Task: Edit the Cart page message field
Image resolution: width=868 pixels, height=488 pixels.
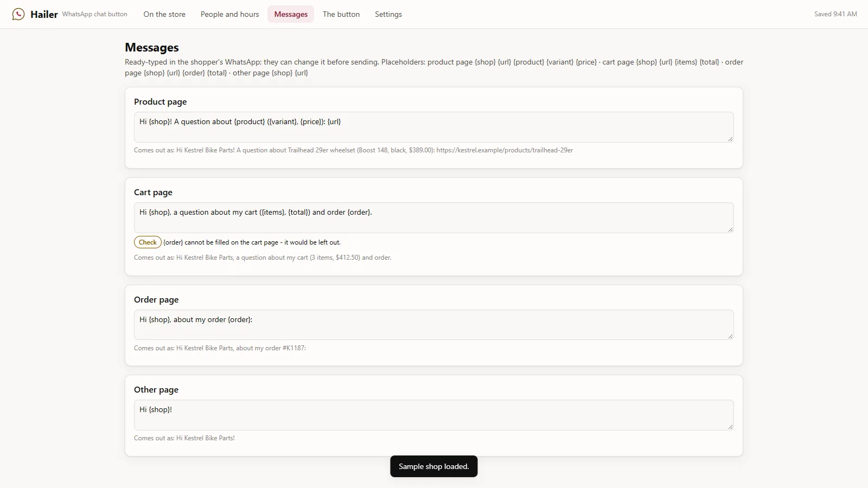Action: click(434, 217)
